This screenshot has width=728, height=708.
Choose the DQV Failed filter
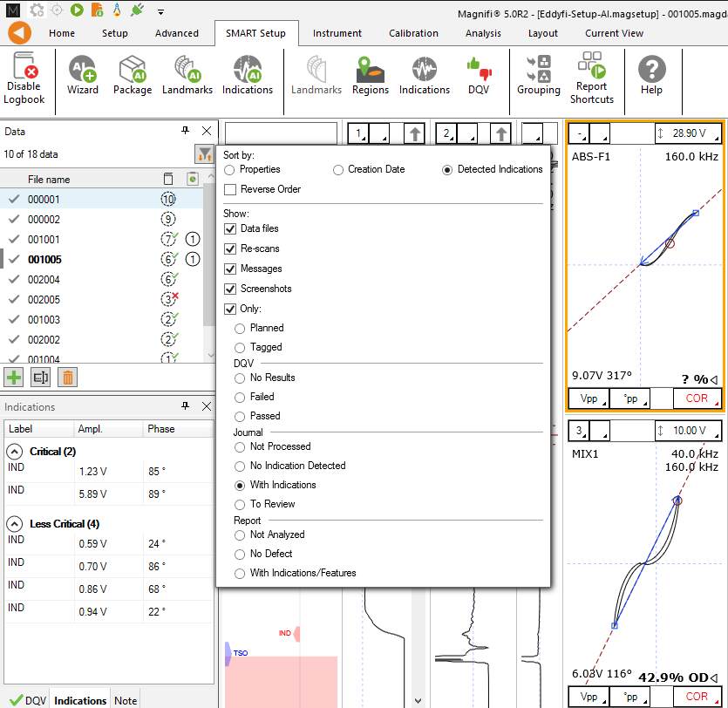[241, 397]
